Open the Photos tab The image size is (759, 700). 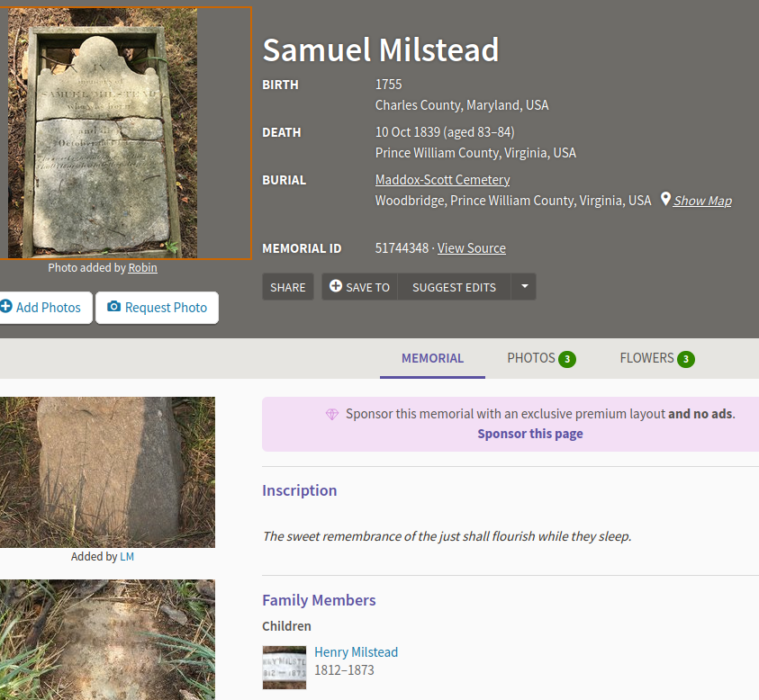(531, 358)
